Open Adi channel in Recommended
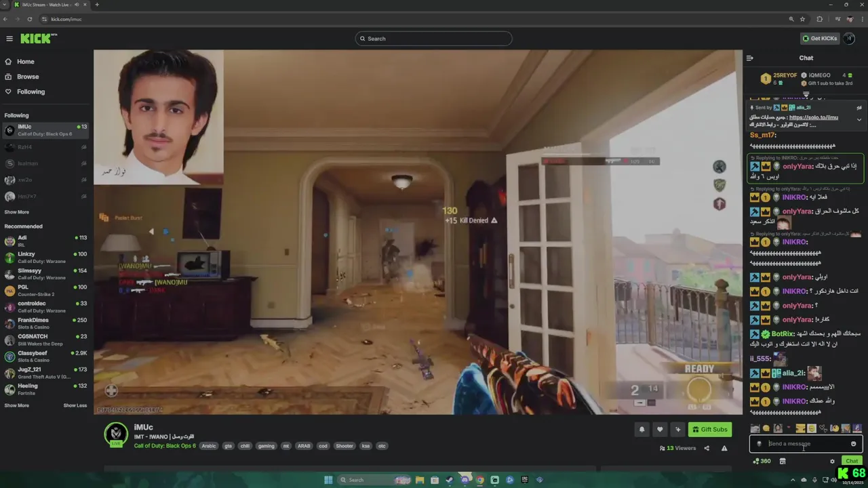Image resolution: width=868 pixels, height=488 pixels. click(46, 241)
